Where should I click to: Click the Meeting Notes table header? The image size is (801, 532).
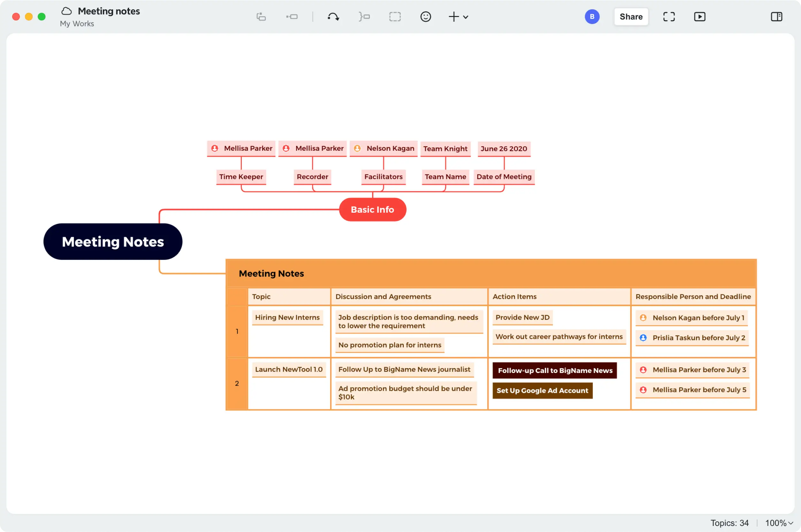(491, 273)
